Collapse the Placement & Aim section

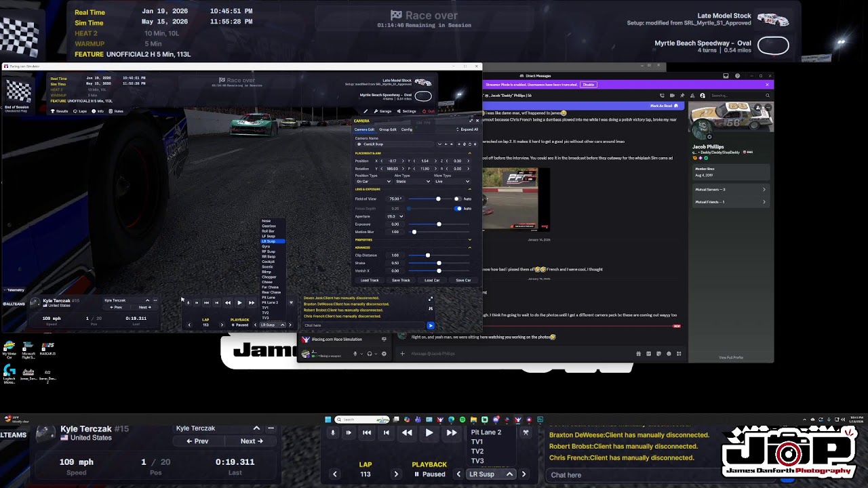[470, 153]
